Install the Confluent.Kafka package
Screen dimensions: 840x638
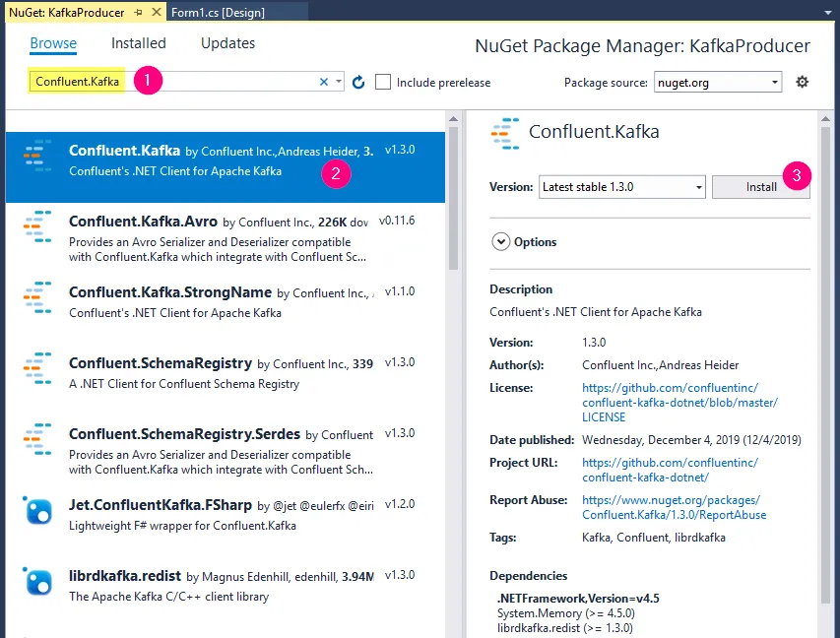click(x=760, y=187)
